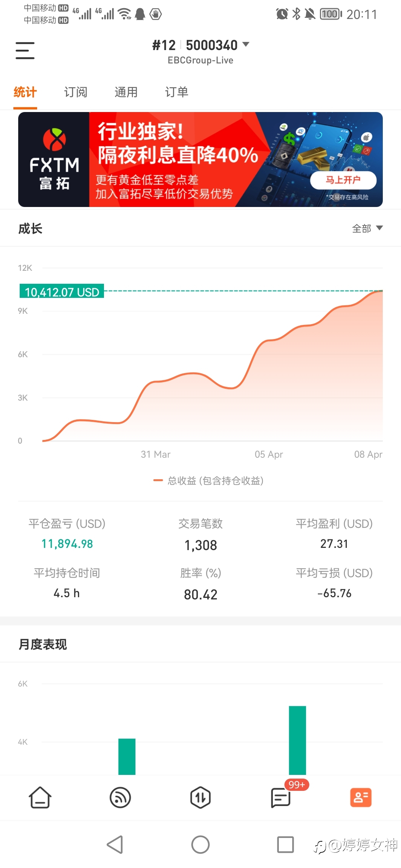Screen dimensions: 401x868
Task: Expand the account 5000340 dropdown
Action: [x=245, y=45]
